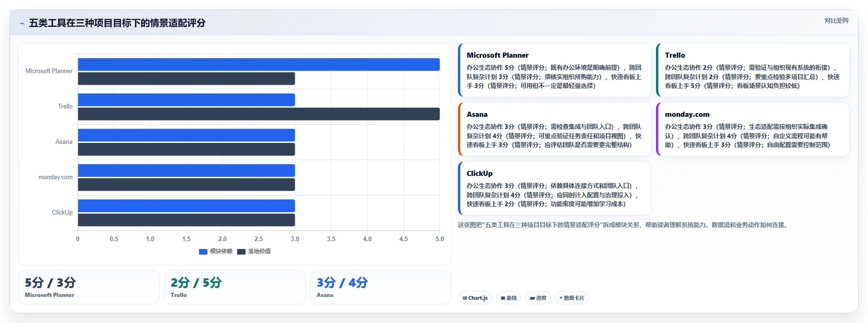868x323 pixels.
Task: Click the 进度 tag chip
Action: 538,298
